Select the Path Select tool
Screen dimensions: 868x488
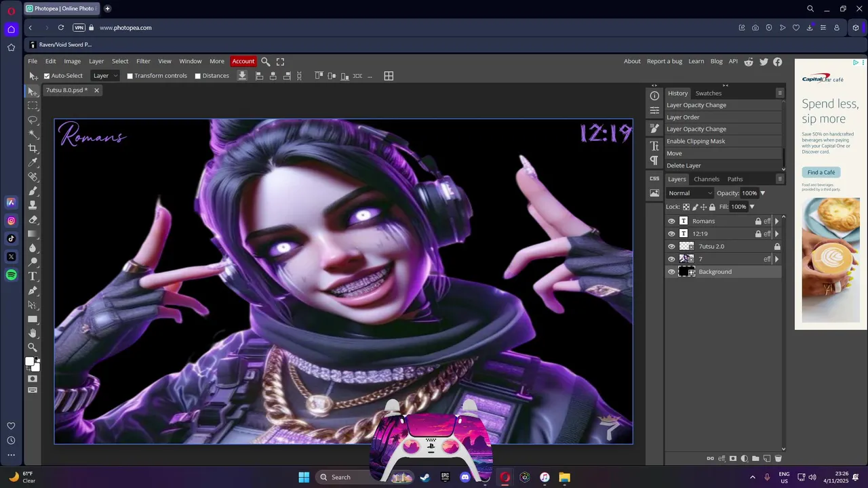(x=33, y=305)
